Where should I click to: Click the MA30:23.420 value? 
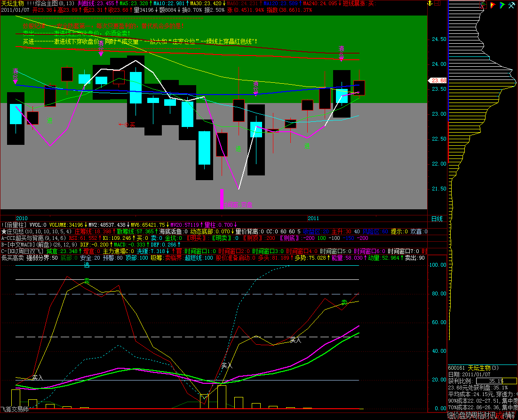click(206, 3)
